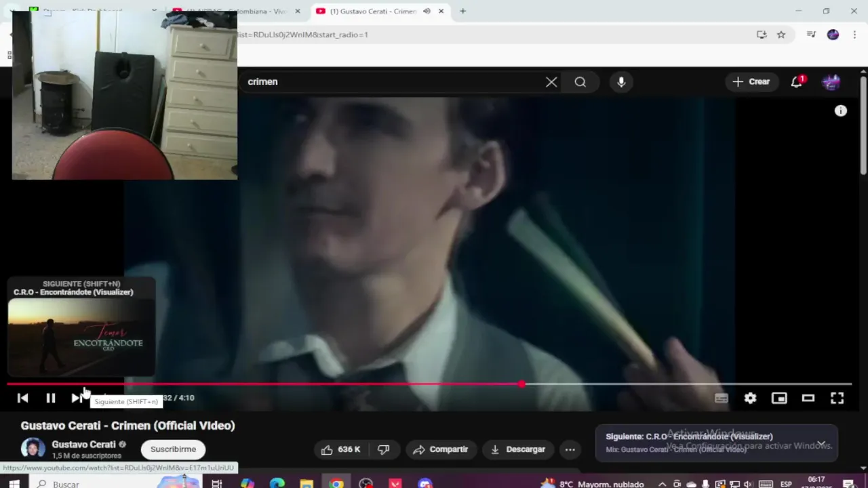The image size is (868, 488).
Task: Open Chrome media controls icon
Action: (x=811, y=35)
